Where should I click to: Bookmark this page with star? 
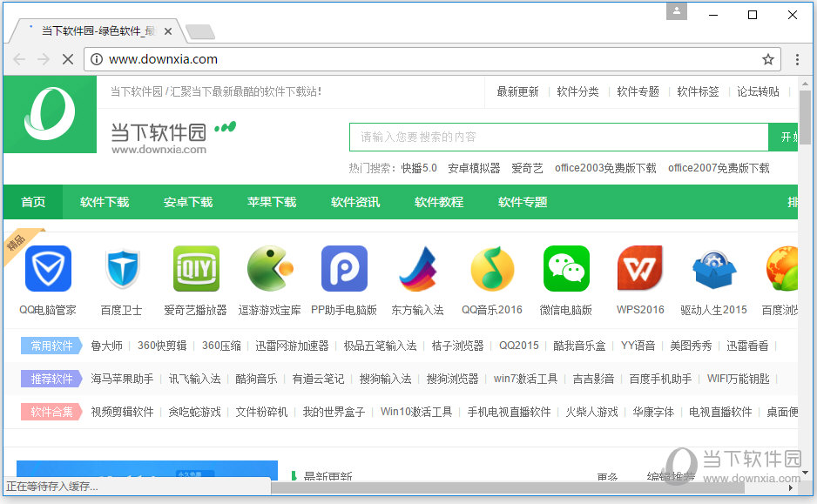point(768,59)
